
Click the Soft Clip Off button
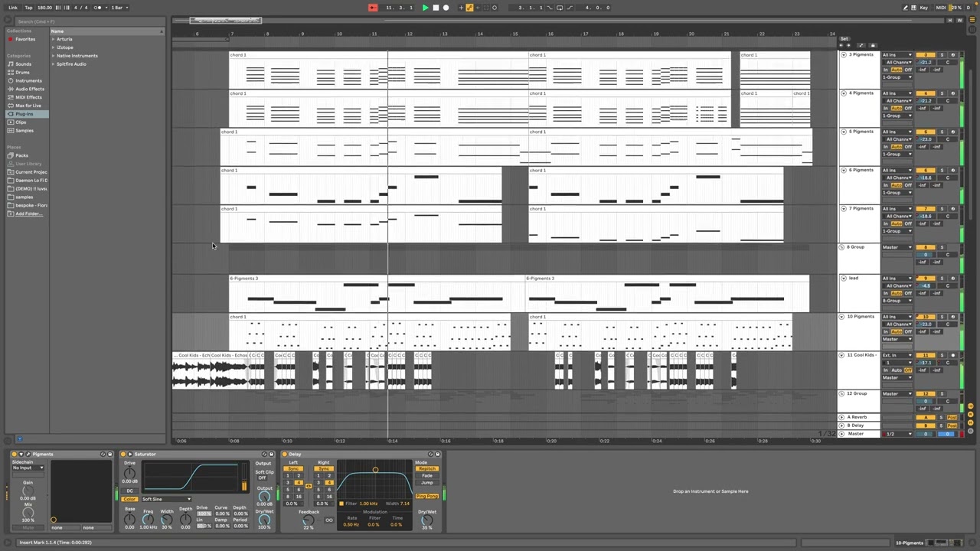pyautogui.click(x=263, y=478)
